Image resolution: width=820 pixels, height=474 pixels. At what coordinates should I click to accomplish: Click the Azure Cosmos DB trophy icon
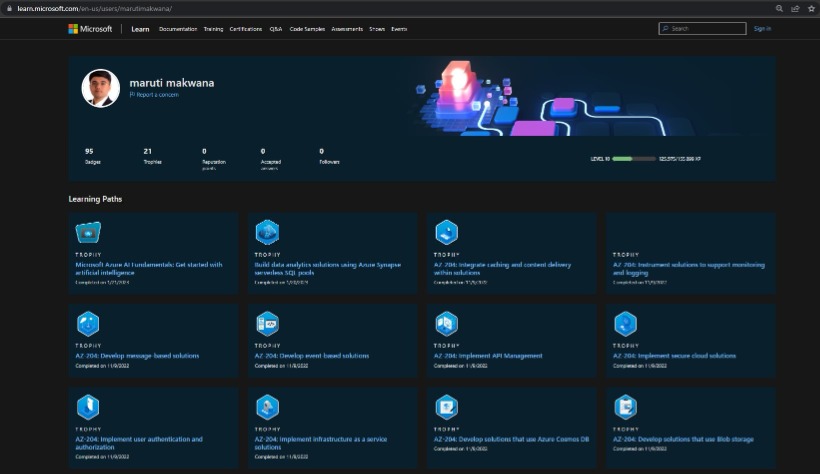[x=446, y=407]
